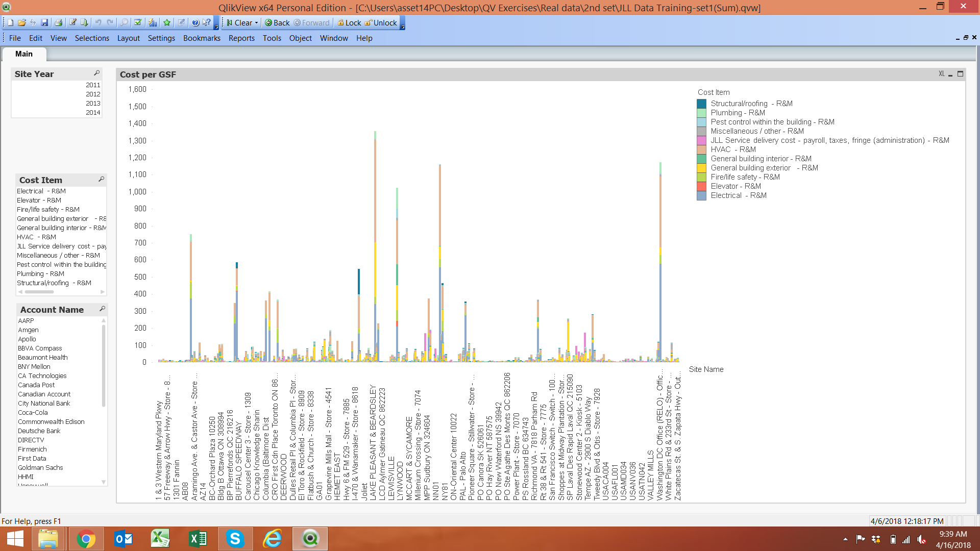Select year 2013 in Site Year
The width and height of the screenshot is (980, 551).
[57, 104]
